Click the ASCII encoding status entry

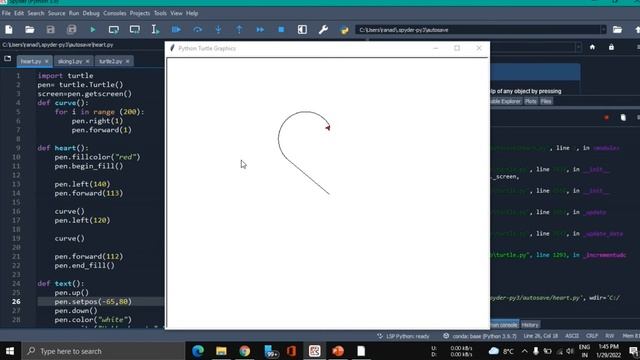pyautogui.click(x=572, y=336)
